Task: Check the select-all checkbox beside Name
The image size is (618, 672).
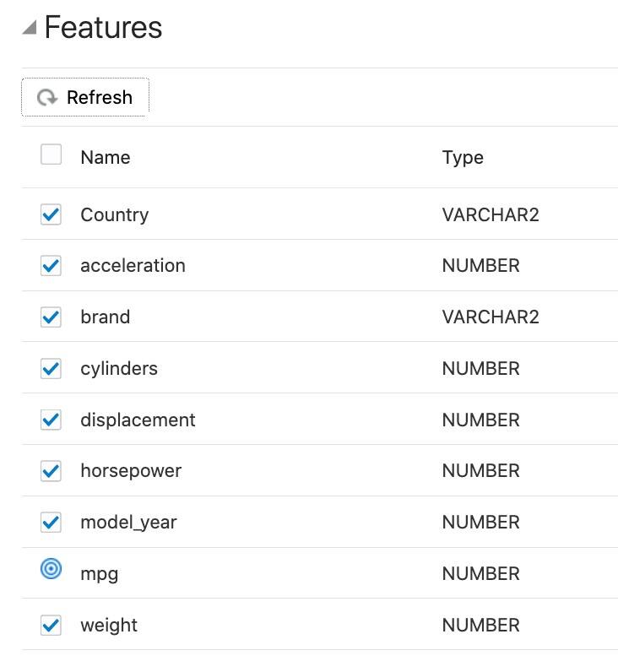Action: click(51, 154)
